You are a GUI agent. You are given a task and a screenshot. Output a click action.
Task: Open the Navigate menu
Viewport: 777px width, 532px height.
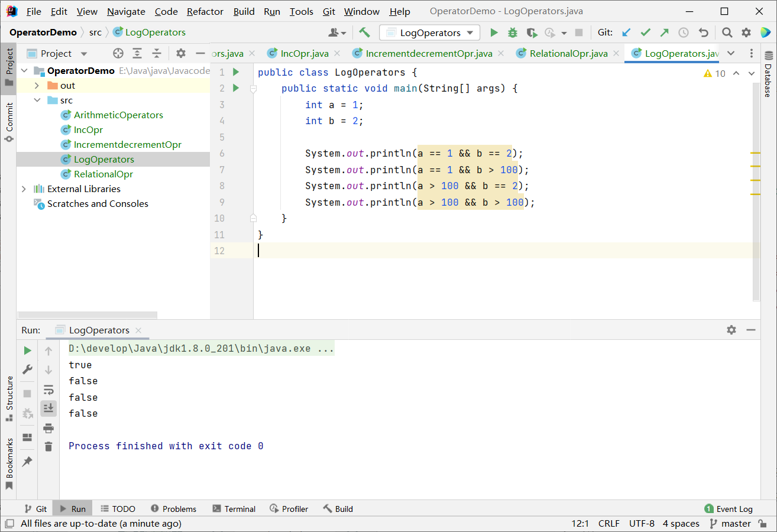(126, 11)
